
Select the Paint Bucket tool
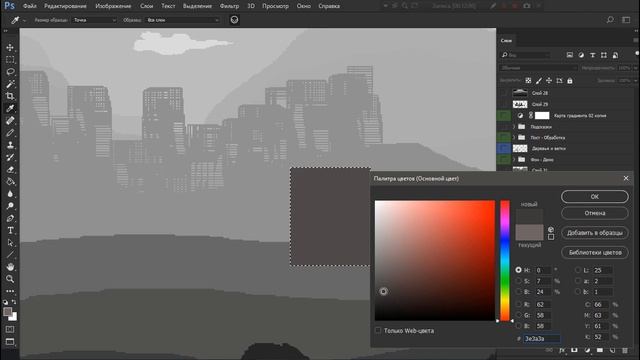pyautogui.click(x=10, y=182)
